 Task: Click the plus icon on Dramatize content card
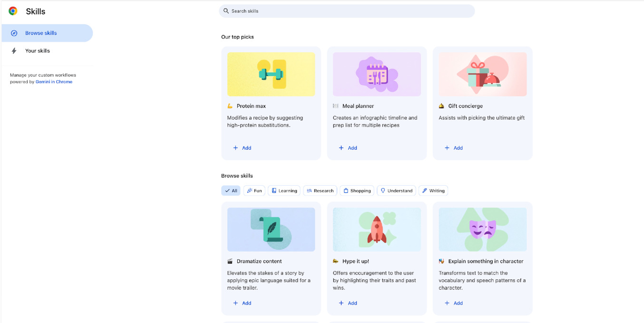(x=235, y=303)
